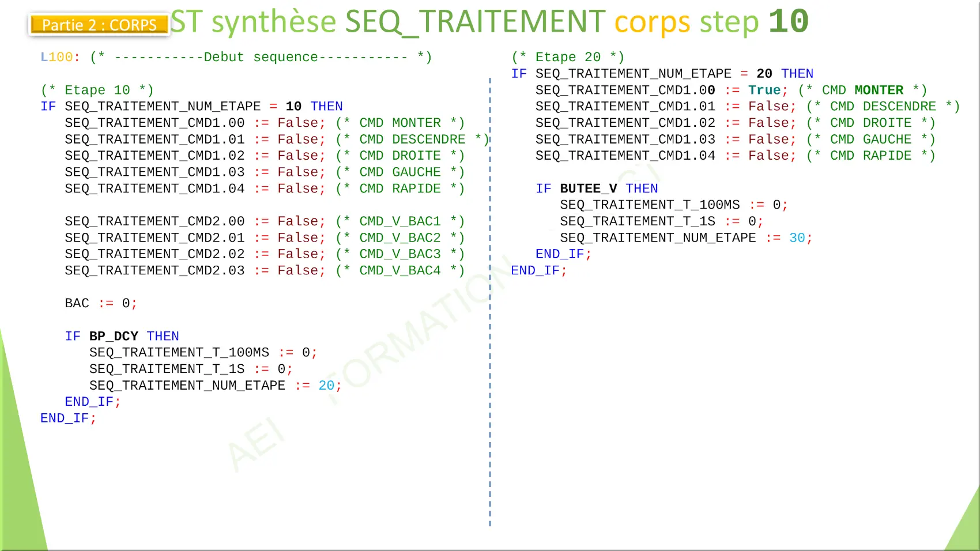Click the 'IF SEQ_TRAITEMENT_NUM_ETAPE = 10 THEN' line
This screenshot has height=551, width=980.
point(191,107)
